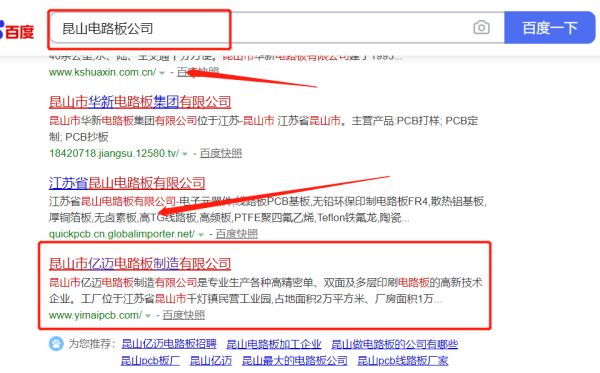Click the 百度一下 search button

(550, 28)
